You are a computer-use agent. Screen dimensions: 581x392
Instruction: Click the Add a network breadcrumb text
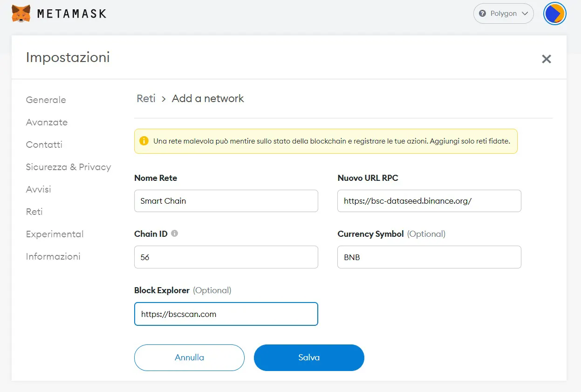pyautogui.click(x=208, y=98)
